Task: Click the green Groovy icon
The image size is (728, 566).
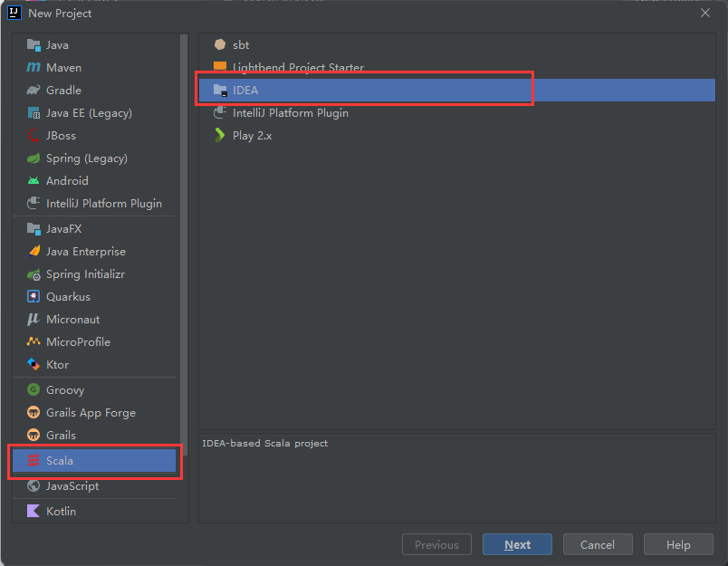Action: 34,389
